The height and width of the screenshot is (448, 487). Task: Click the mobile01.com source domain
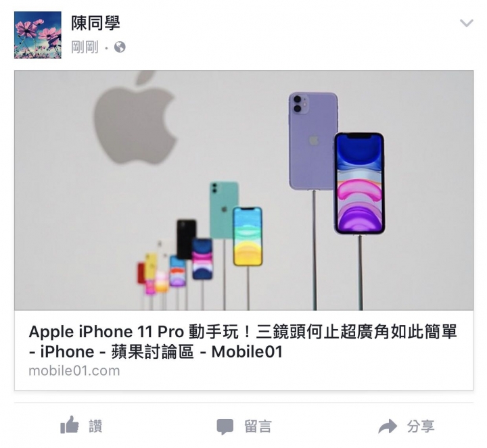(74, 371)
